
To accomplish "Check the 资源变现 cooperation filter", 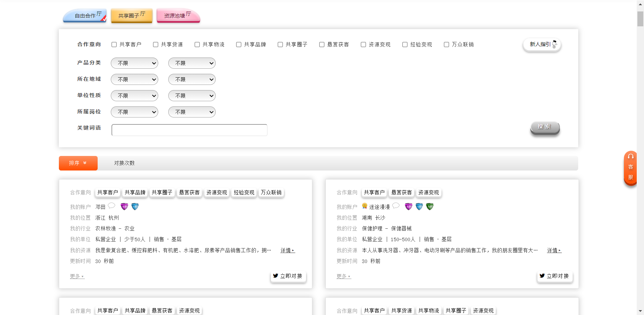I will pyautogui.click(x=363, y=45).
